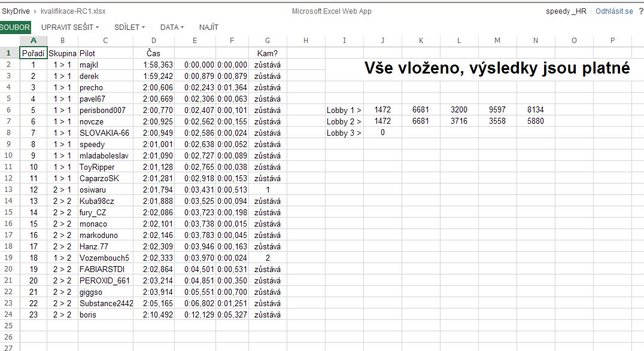Click the Lobby 1 value 9597 cell
This screenshot has width=644, height=351.
pos(497,110)
